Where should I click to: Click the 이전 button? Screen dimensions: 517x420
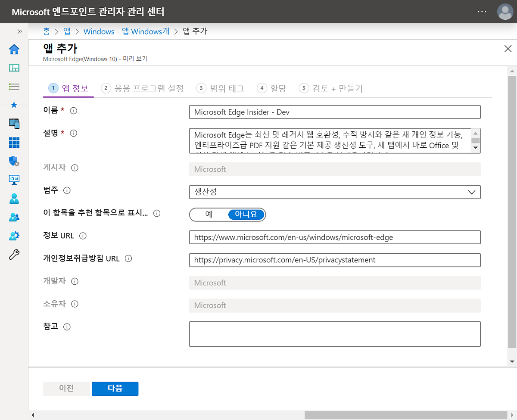coord(66,389)
